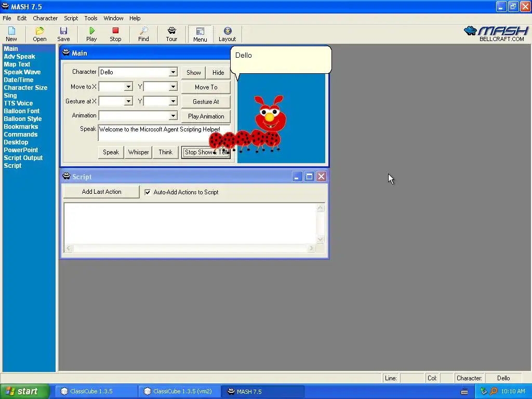This screenshot has height=399, width=532.
Task: Open a file with the Open icon
Action: [x=39, y=34]
